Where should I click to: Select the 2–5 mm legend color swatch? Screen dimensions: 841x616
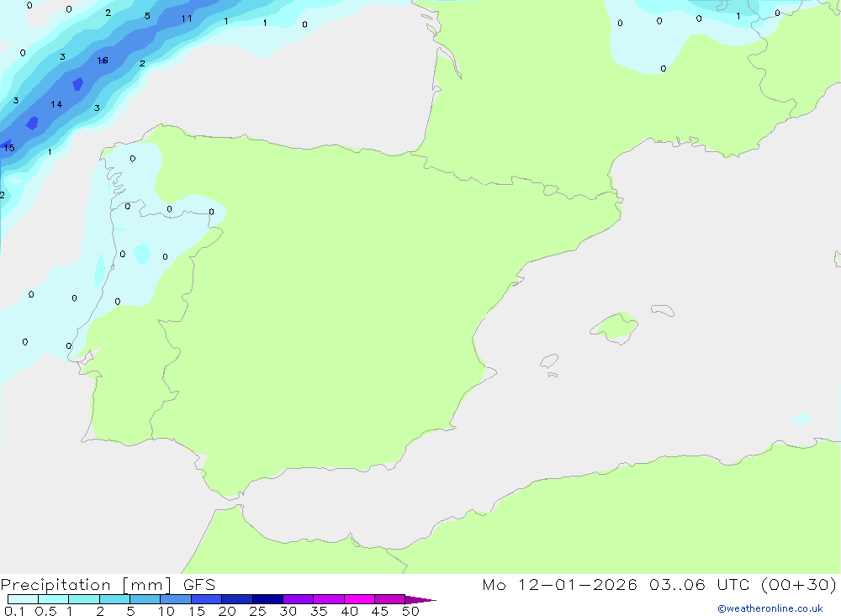[114, 599]
